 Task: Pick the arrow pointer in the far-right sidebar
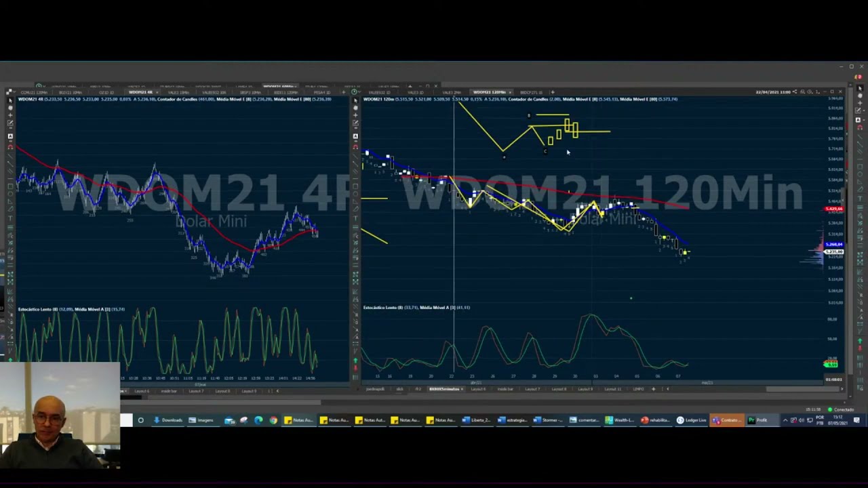click(860, 88)
